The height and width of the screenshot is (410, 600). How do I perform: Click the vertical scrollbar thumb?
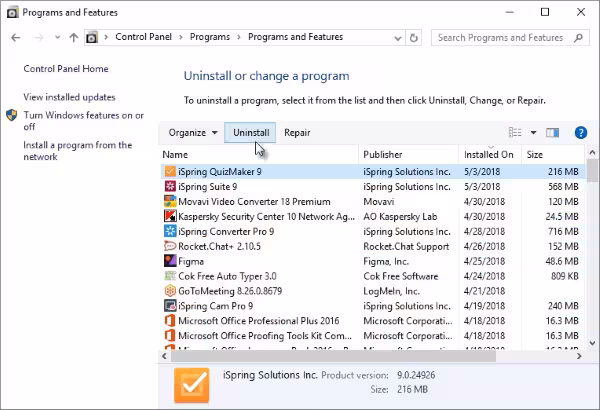tap(592, 169)
